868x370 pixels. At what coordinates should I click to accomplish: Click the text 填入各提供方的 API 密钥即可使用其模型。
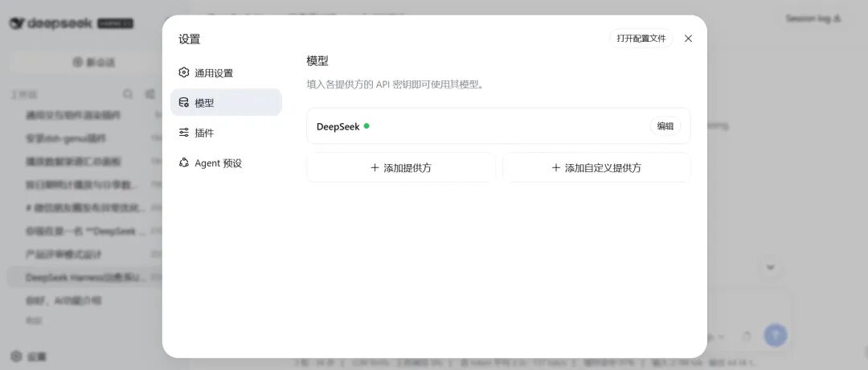(395, 84)
